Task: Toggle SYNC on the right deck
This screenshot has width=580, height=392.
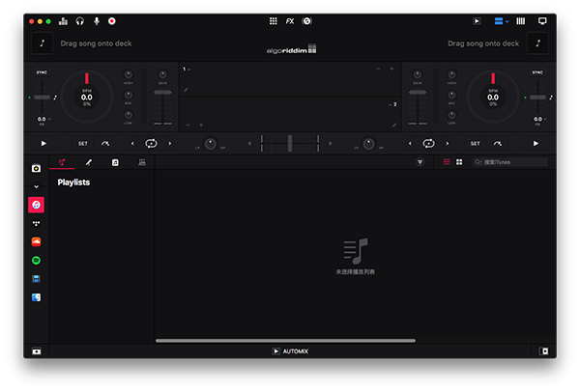Action: pos(537,72)
